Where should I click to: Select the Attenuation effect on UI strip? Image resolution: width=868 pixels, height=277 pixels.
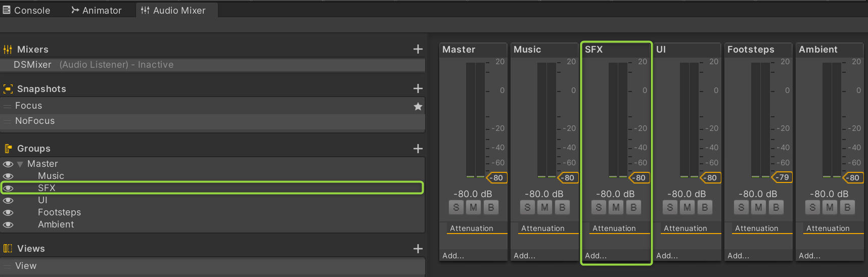[x=685, y=228]
